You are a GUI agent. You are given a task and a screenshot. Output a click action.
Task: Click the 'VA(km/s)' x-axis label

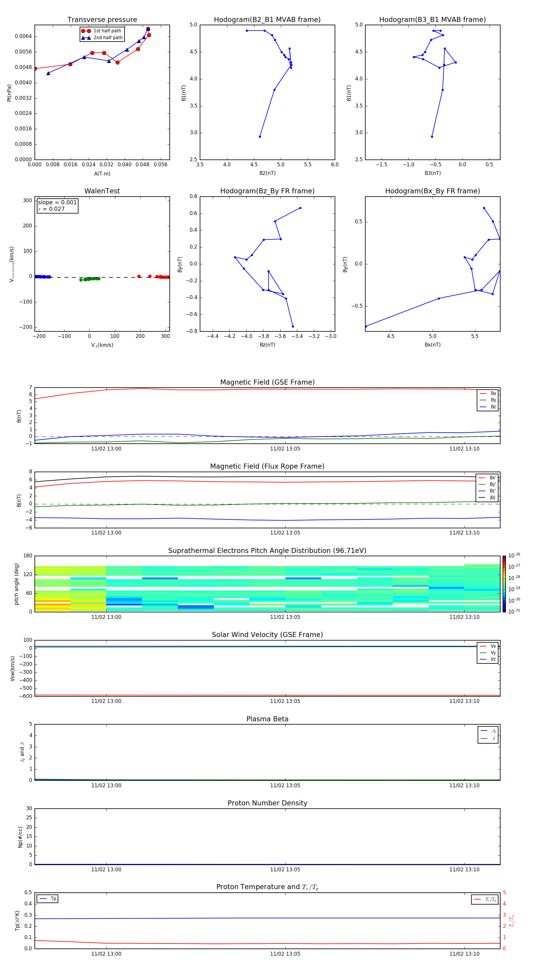102,345
